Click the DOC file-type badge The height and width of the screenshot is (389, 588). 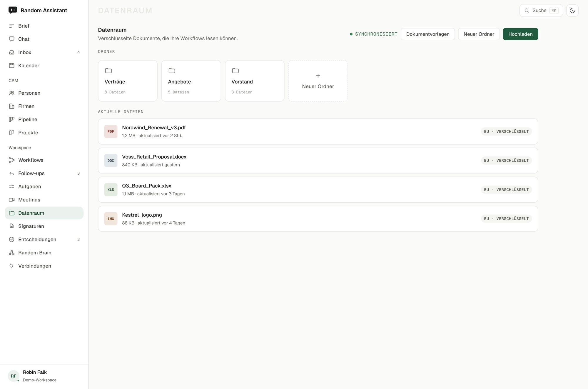(111, 161)
